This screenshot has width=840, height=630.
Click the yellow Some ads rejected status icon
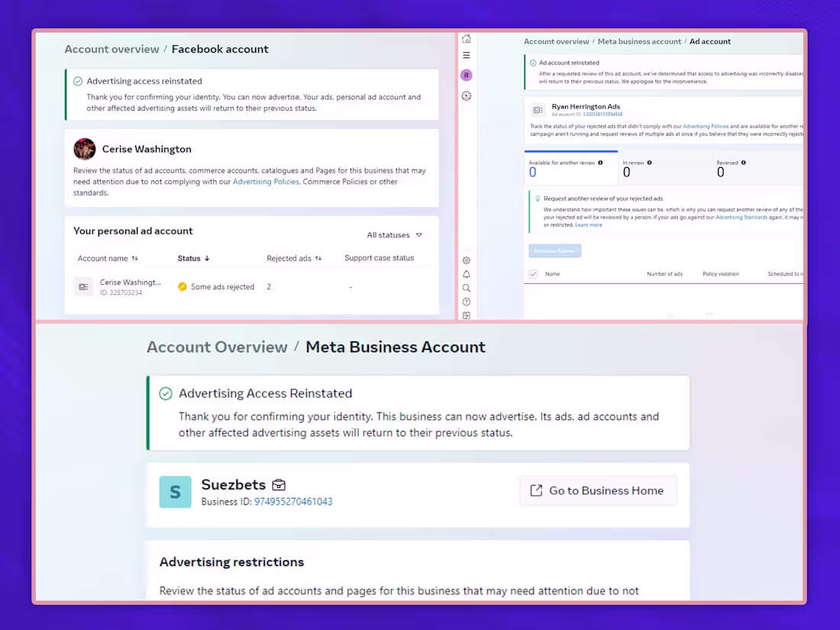pos(183,286)
